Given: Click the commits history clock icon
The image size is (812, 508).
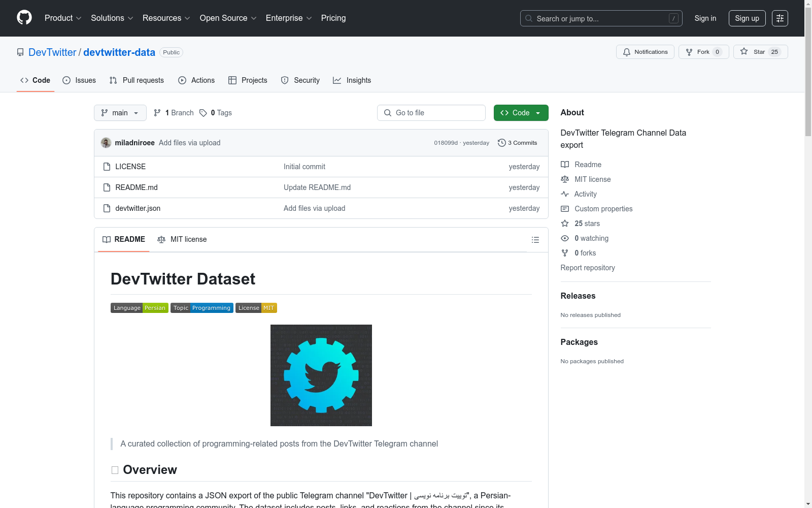Looking at the screenshot, I should (502, 143).
